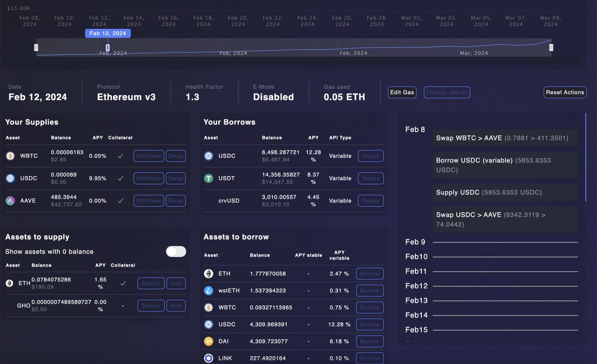Borrow LINK
This screenshot has height=364, width=597.
370,358
